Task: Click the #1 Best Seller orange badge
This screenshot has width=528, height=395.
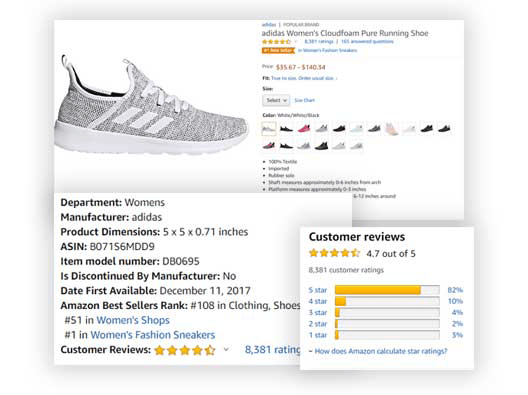Action: coord(278,51)
